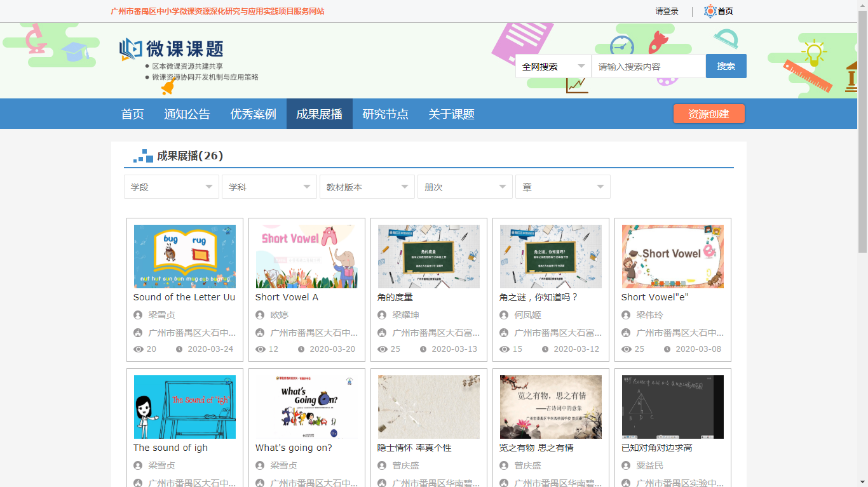
Task: Click author icon on The sound of igh card
Action: coord(138,465)
